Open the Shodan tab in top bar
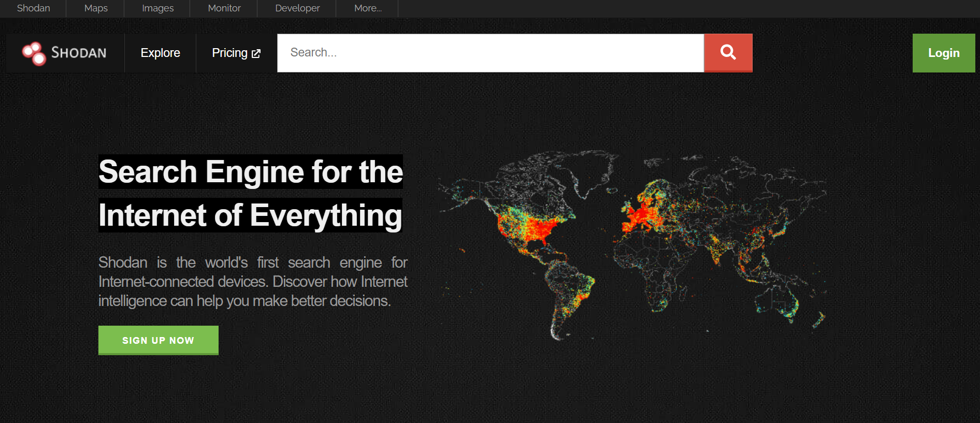The width and height of the screenshot is (980, 423). pyautogui.click(x=34, y=8)
